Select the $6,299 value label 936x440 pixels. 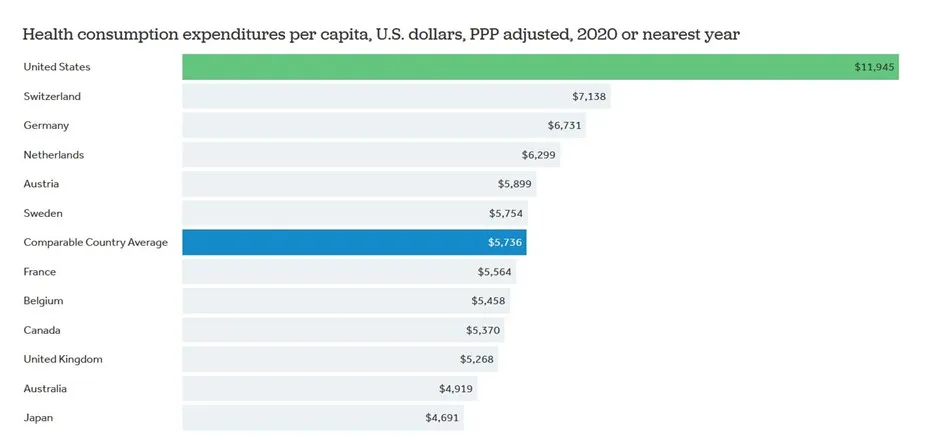[x=540, y=155]
